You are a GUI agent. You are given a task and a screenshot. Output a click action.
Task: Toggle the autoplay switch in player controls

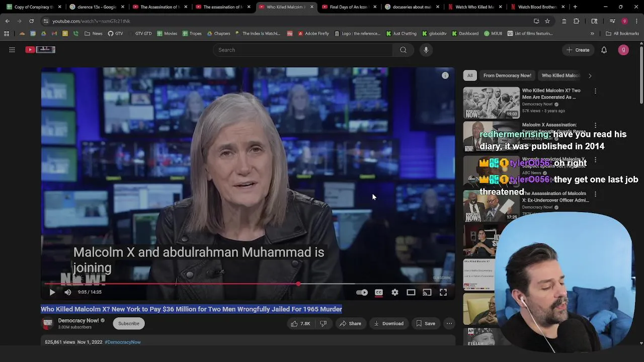pyautogui.click(x=362, y=292)
